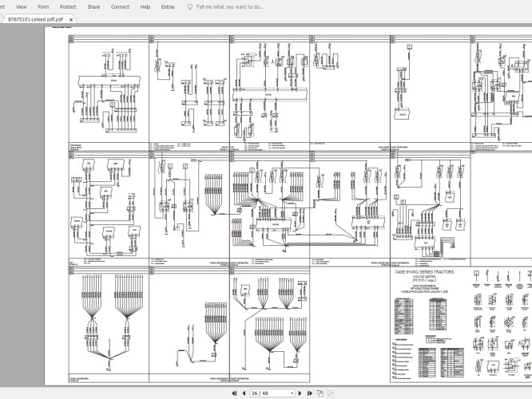Open the Share menu
532x399 pixels.
93,6
